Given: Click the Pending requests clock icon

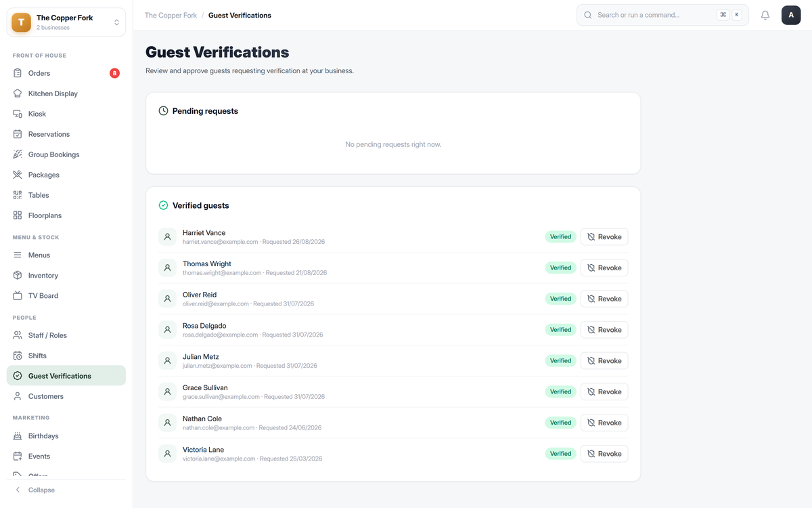Looking at the screenshot, I should tap(163, 111).
